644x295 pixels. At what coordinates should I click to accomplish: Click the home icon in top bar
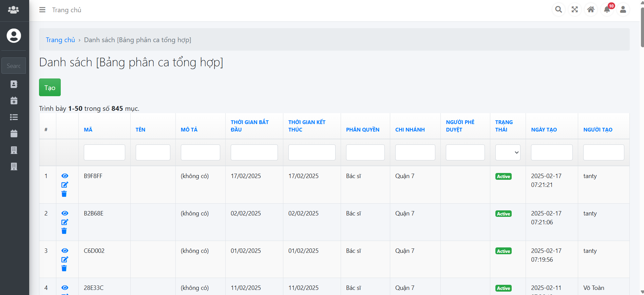click(x=591, y=10)
